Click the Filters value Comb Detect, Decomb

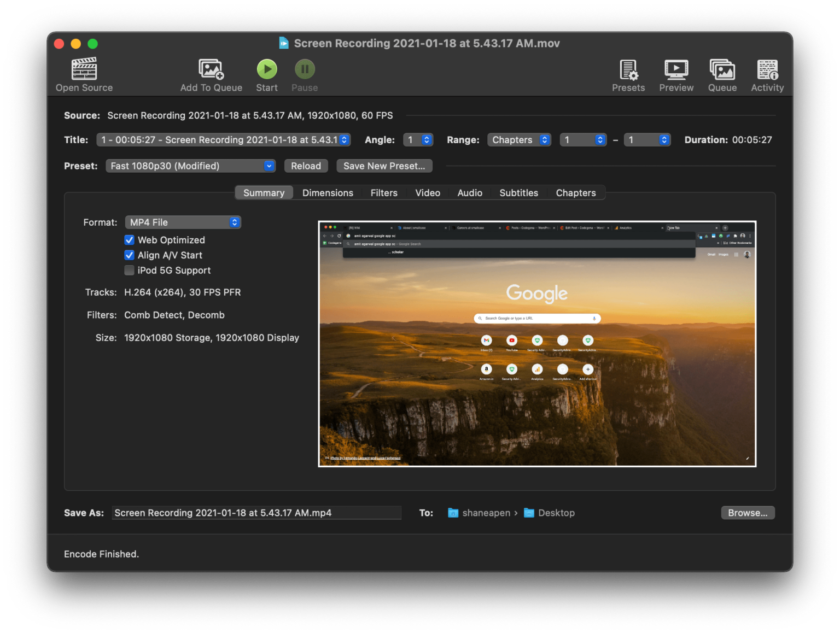174,315
